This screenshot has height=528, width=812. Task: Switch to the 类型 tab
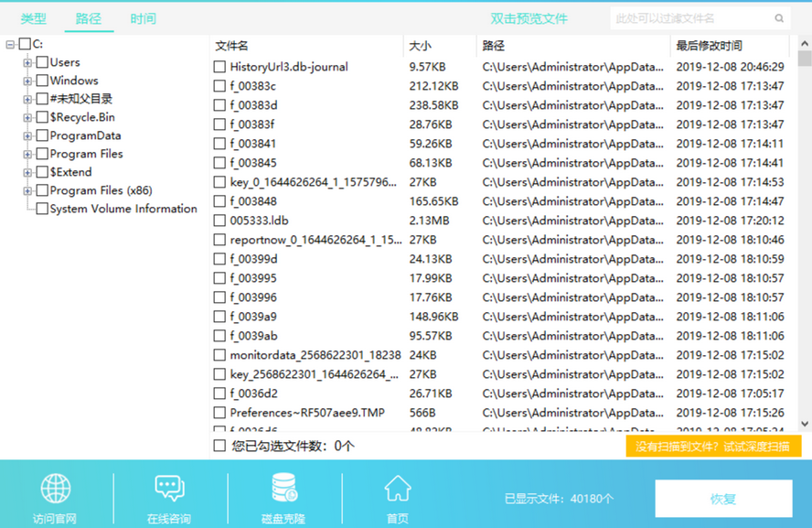click(32, 17)
